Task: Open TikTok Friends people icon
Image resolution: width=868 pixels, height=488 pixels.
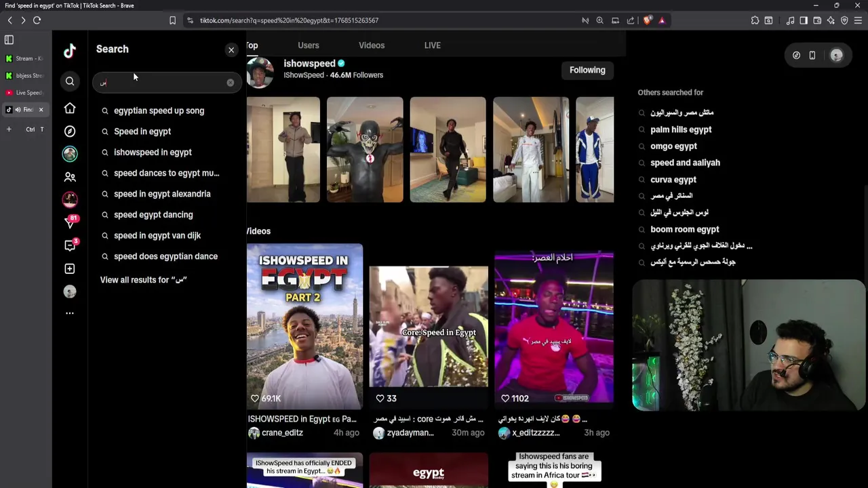Action: pyautogui.click(x=70, y=177)
